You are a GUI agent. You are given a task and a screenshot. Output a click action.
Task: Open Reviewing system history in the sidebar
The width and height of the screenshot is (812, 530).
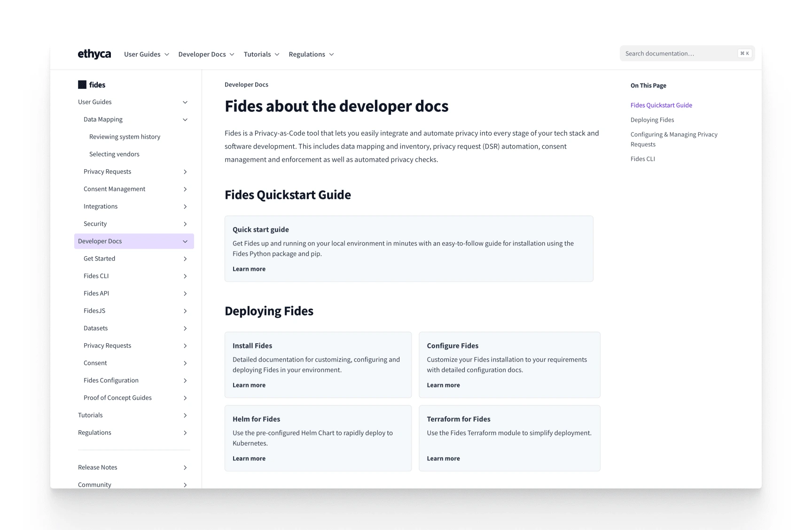click(125, 137)
